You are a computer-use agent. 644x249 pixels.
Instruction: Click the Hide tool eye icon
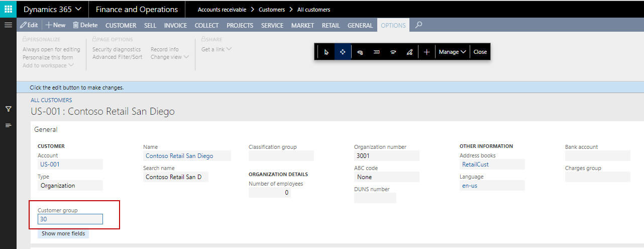pos(360,52)
